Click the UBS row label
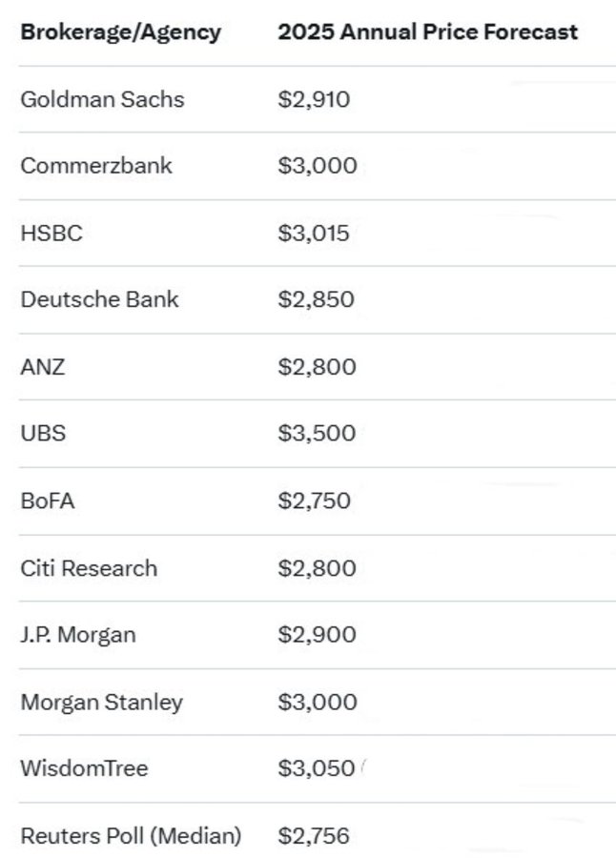Screen dimensions: 616x858 [43, 434]
